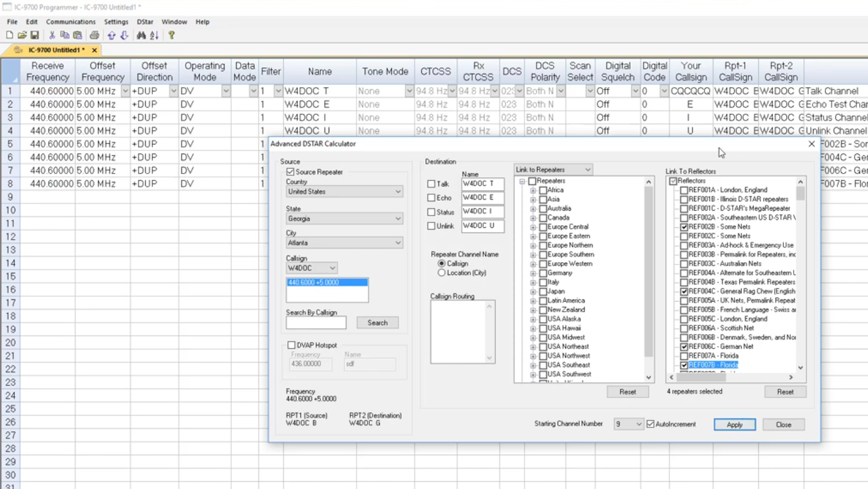Expand the Germany node in Repeaters tree
This screenshot has width=868, height=489.
coord(533,273)
